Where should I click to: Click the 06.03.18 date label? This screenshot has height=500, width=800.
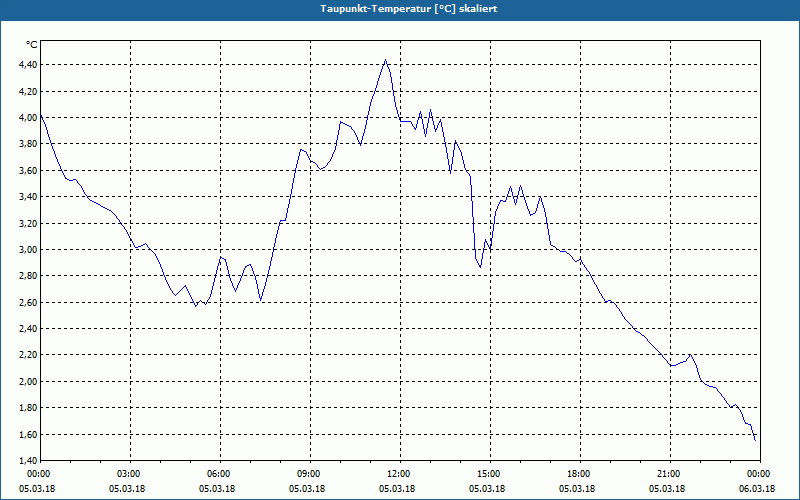757,489
